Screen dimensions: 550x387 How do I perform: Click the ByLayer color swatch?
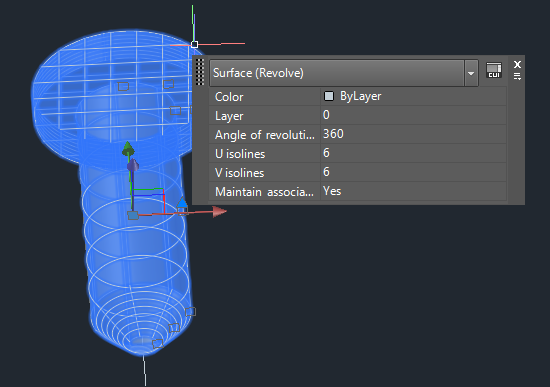tap(329, 96)
